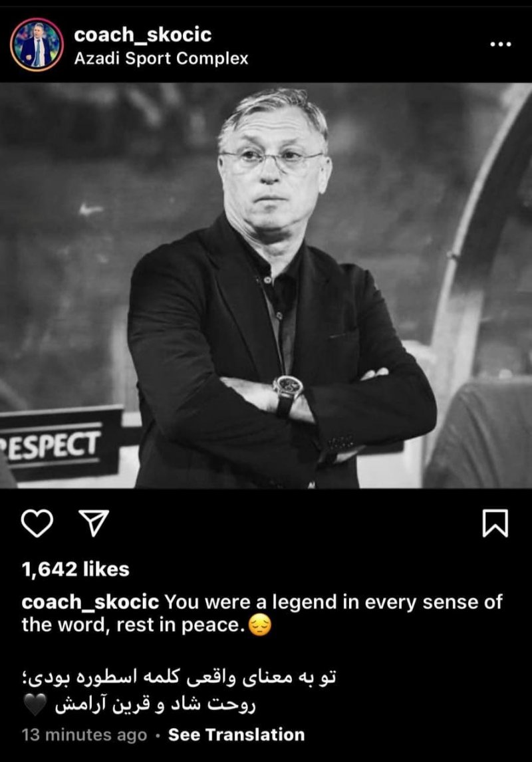Tap the black heart emoji in caption
The image size is (532, 762).
[35, 704]
